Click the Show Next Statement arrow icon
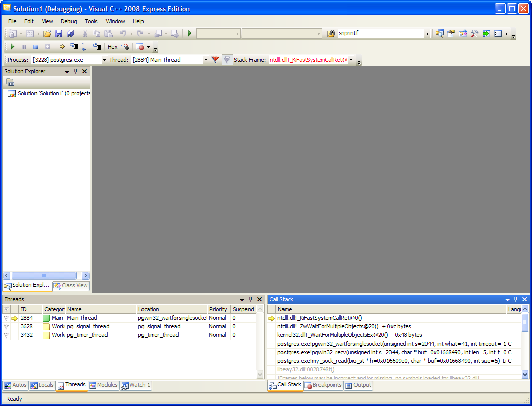 pyautogui.click(x=62, y=47)
